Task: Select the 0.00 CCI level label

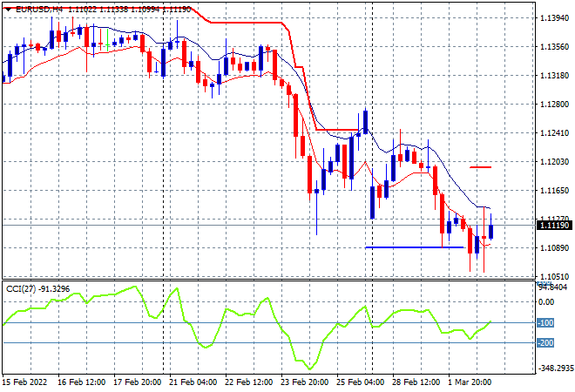Action: tap(546, 301)
